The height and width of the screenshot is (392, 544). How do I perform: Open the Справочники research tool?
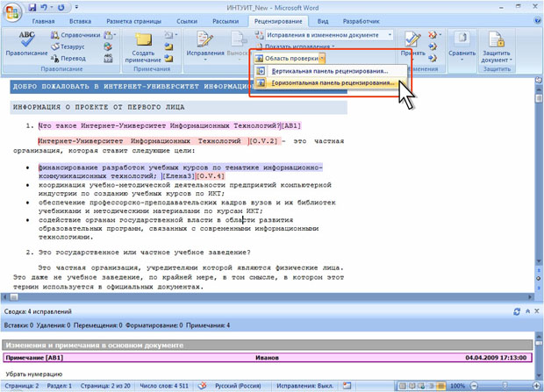(x=75, y=35)
